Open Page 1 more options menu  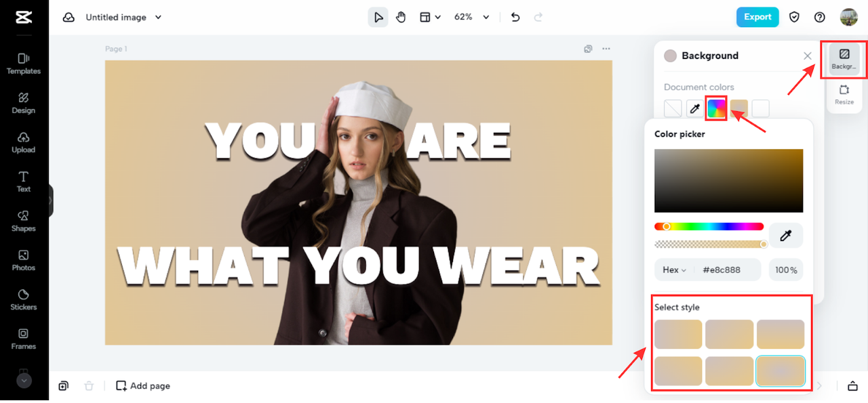(x=606, y=49)
